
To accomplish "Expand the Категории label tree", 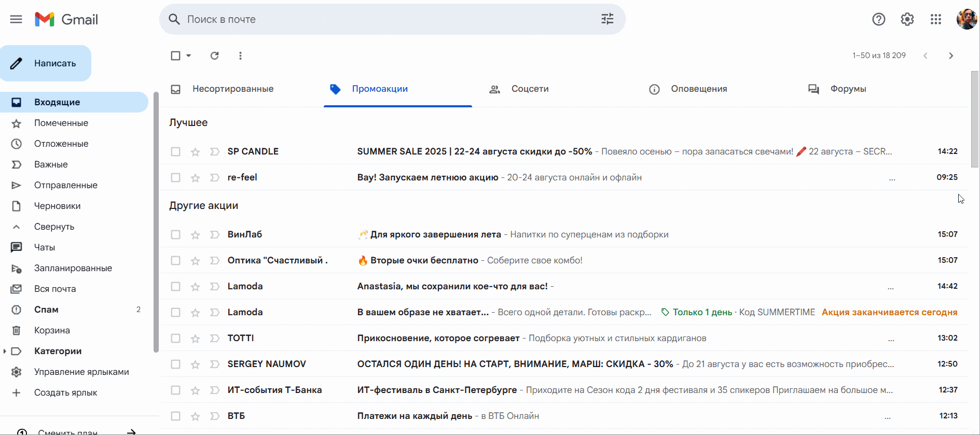I will pos(5,351).
